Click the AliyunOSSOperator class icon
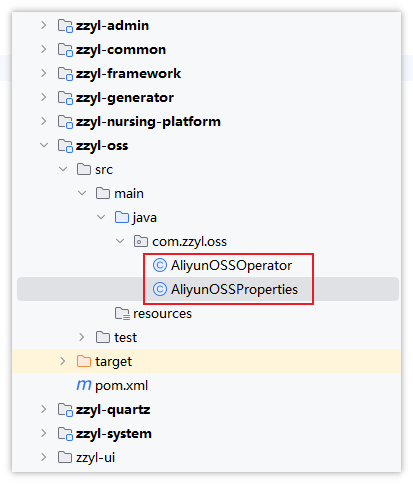The width and height of the screenshot is (413, 484). (160, 265)
